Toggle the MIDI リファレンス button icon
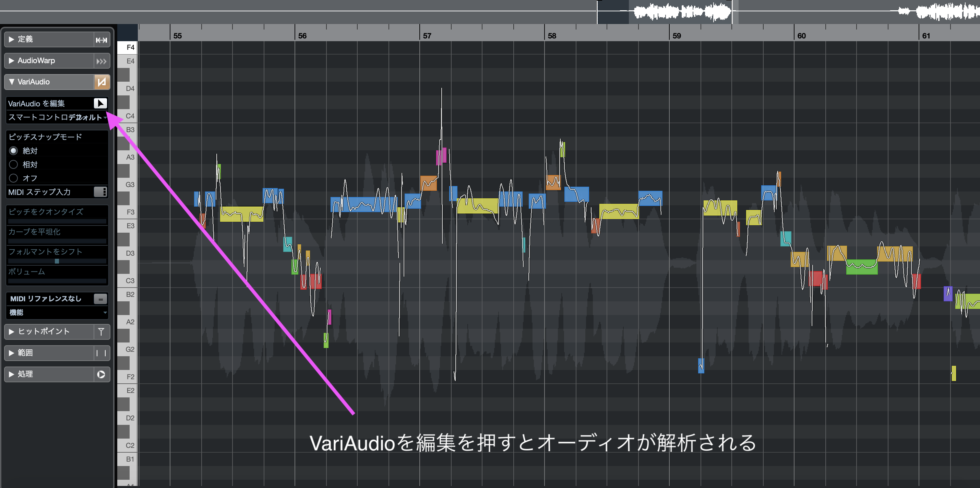The height and width of the screenshot is (488, 980). (100, 299)
